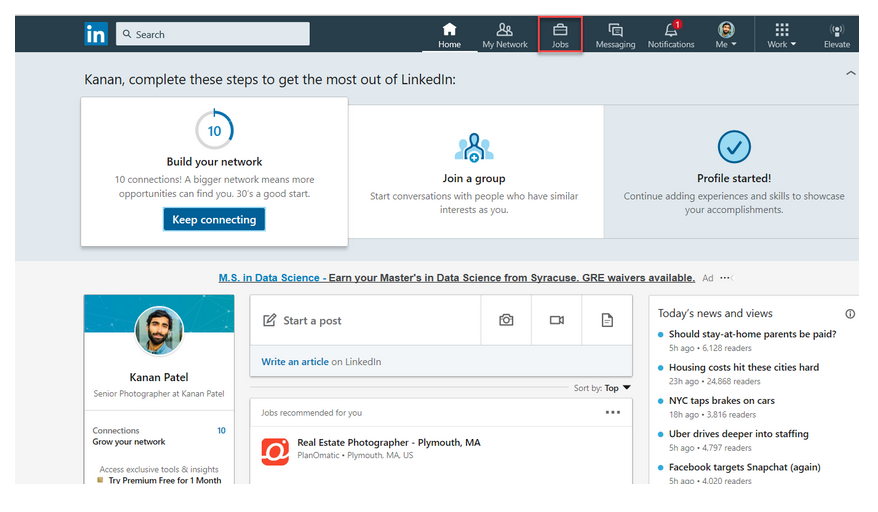Click 'Jobs recommended for you' heading
878x512 pixels.
pos(311,413)
